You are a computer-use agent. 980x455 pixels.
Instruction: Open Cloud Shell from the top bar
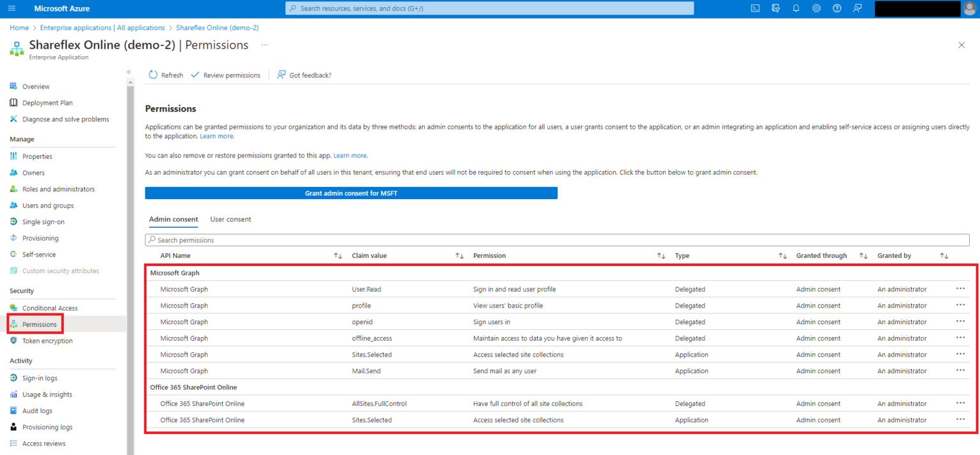[755, 8]
